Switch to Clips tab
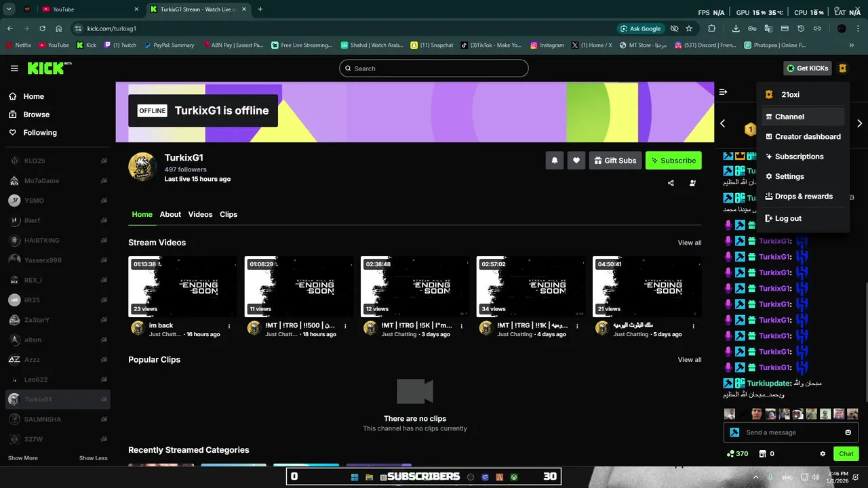The width and height of the screenshot is (868, 488). [x=229, y=214]
